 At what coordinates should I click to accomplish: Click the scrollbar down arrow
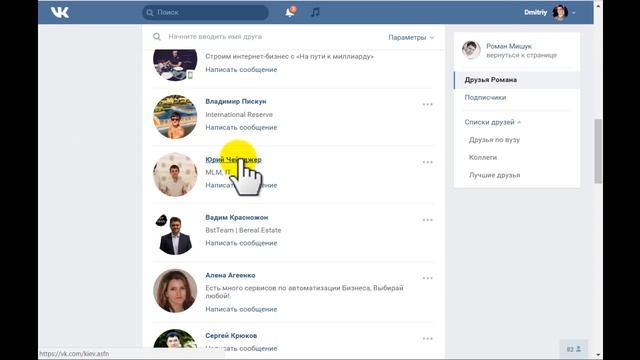tap(598, 355)
